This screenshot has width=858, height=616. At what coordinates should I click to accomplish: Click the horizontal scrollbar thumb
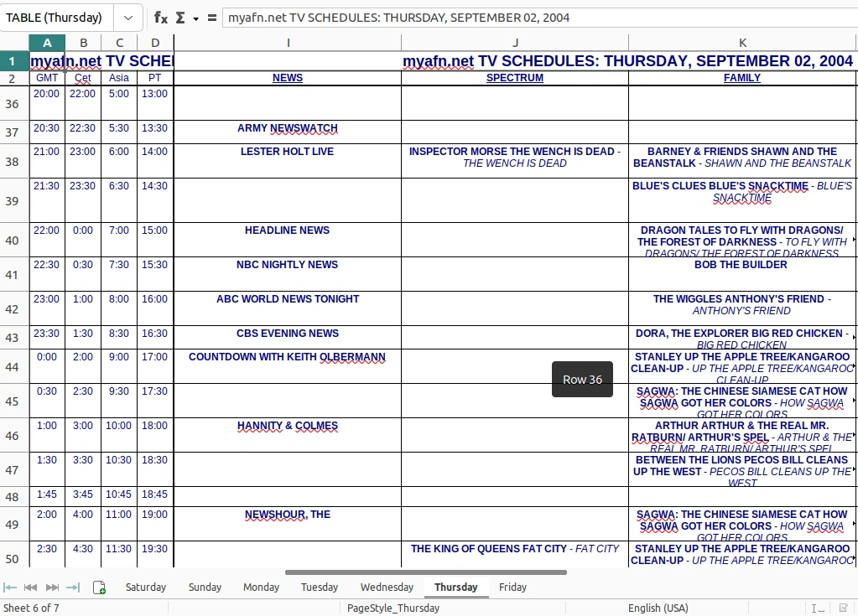[426, 572]
